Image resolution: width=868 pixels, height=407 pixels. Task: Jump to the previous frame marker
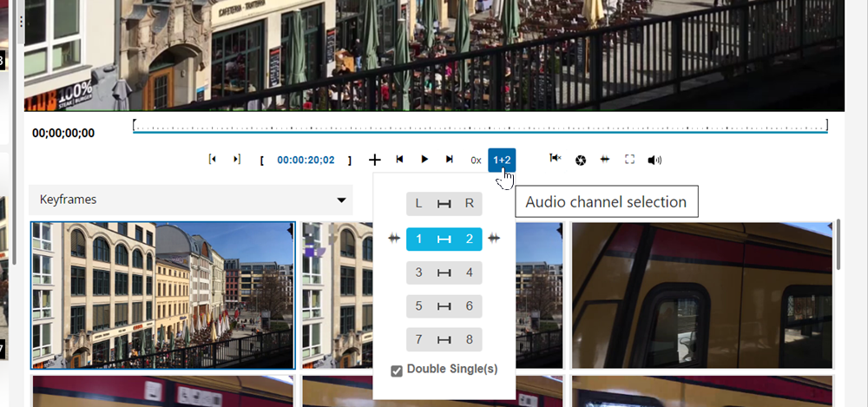pyautogui.click(x=399, y=160)
